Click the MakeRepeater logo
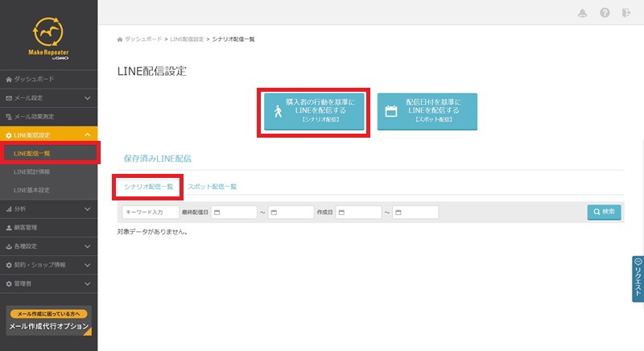Viewport: 644px width, 351px height. click(x=48, y=39)
